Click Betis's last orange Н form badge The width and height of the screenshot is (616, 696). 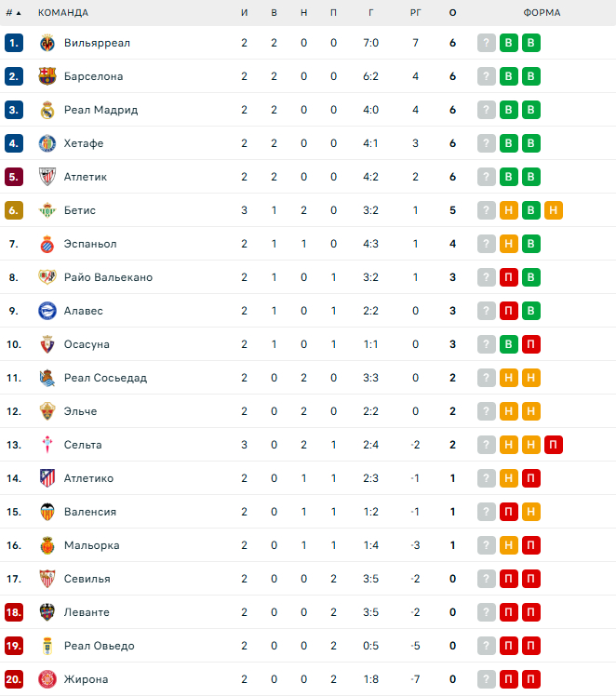(x=553, y=210)
